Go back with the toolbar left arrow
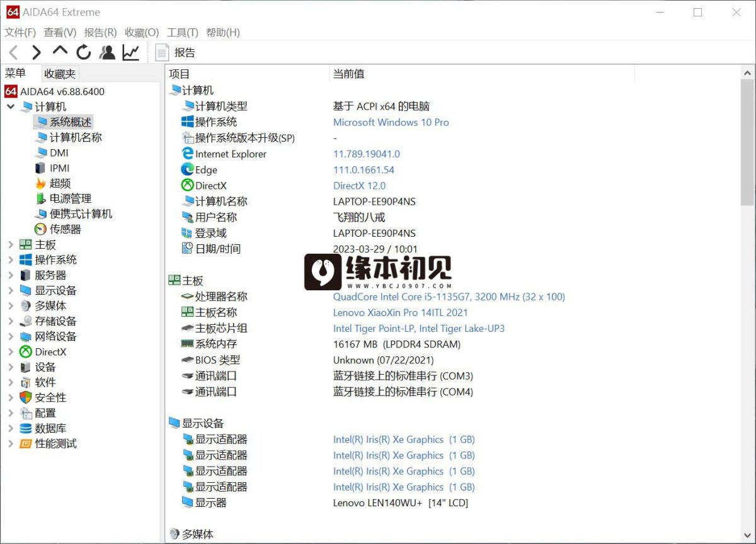 tap(13, 52)
